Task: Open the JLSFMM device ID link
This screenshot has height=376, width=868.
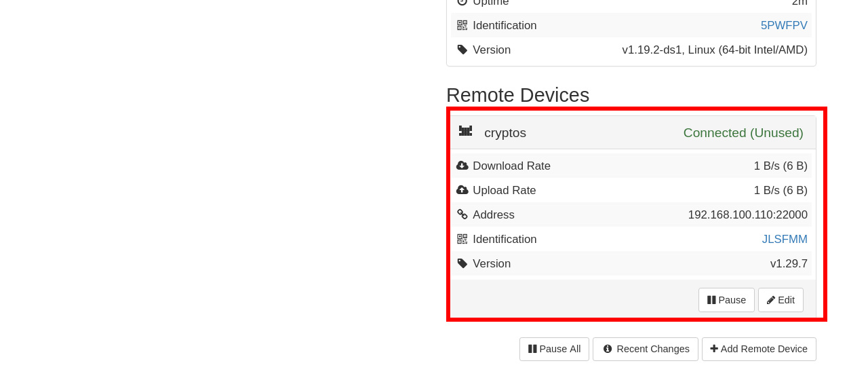Action: pyautogui.click(x=785, y=239)
